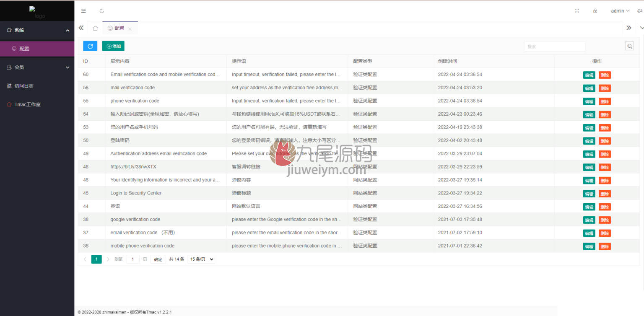Delete the 登陆密码 row
This screenshot has width=644, height=316.
(605, 141)
